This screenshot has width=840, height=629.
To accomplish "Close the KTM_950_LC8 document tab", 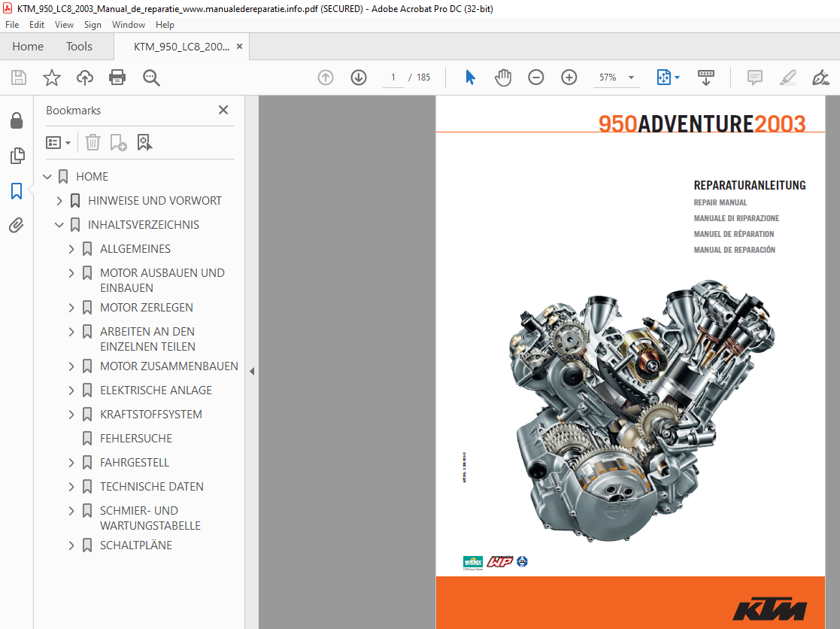I will click(x=239, y=47).
